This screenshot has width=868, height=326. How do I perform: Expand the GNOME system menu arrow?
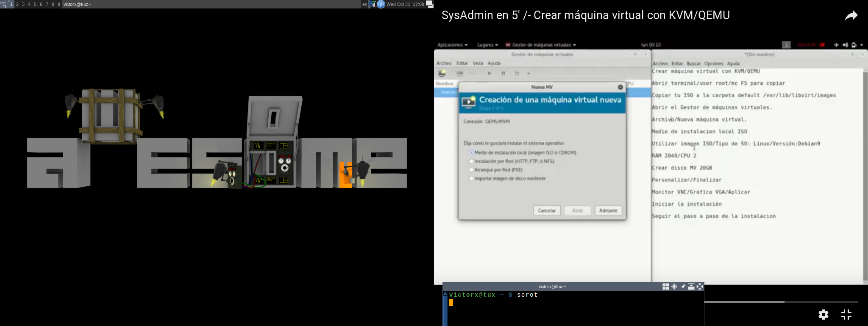point(862,45)
